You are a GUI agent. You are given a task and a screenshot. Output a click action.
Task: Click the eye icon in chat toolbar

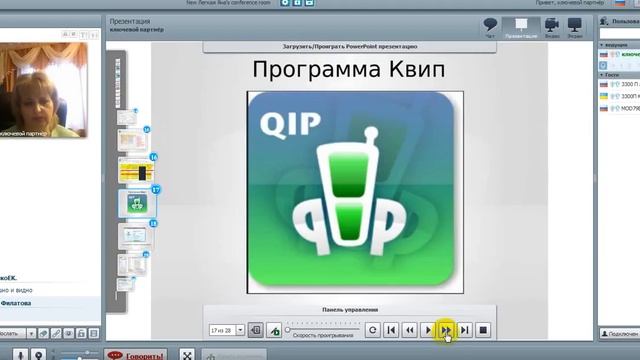69,333
